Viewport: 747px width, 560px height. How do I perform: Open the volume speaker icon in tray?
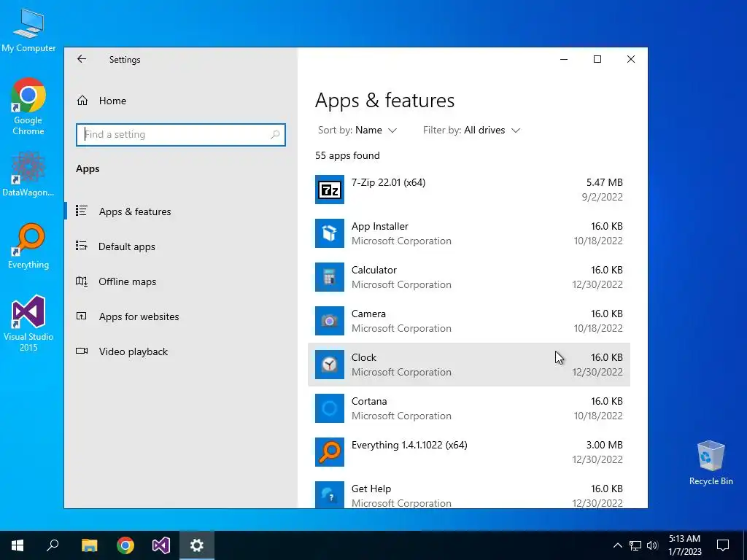[652, 545]
